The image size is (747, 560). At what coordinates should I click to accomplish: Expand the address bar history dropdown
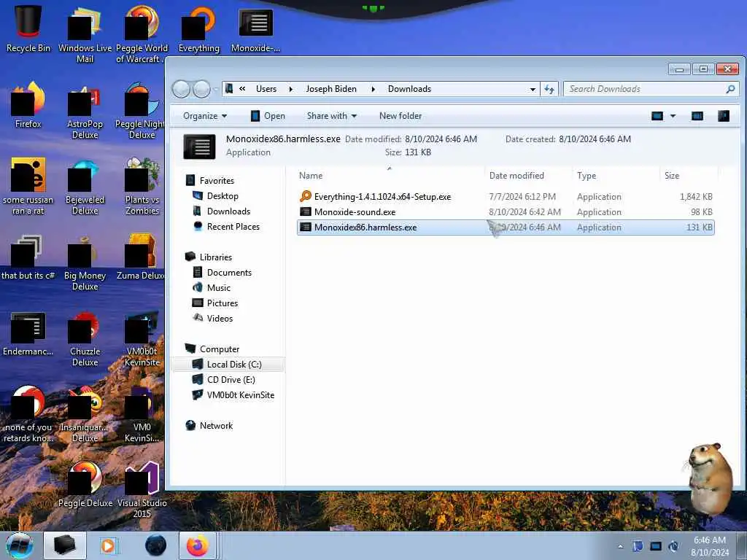533,89
